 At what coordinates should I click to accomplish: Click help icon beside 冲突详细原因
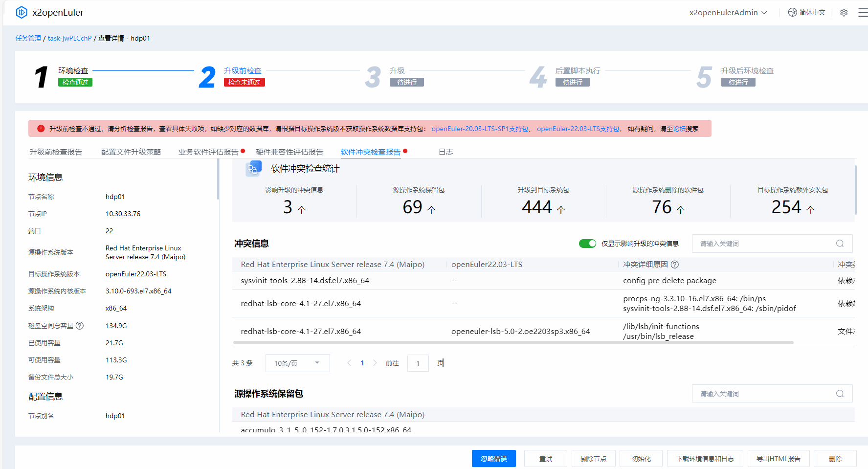675,265
